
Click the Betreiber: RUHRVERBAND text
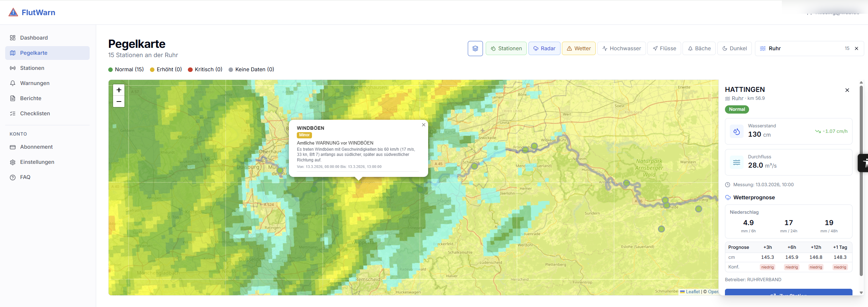(x=753, y=280)
